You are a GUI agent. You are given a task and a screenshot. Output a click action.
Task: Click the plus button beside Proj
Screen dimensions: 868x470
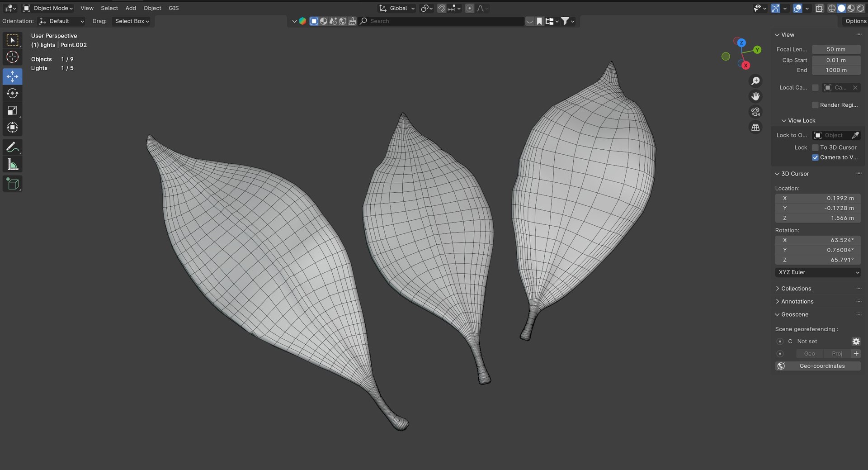[856, 354]
